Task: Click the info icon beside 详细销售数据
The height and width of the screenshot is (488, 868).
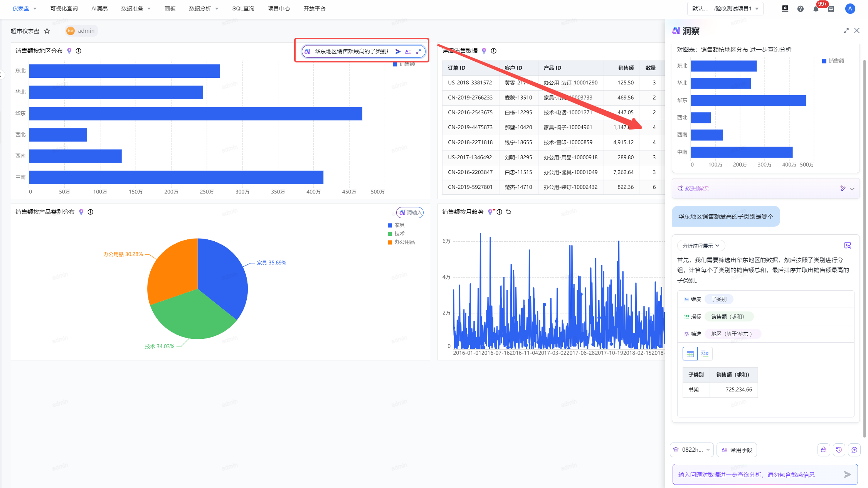Action: (x=494, y=50)
